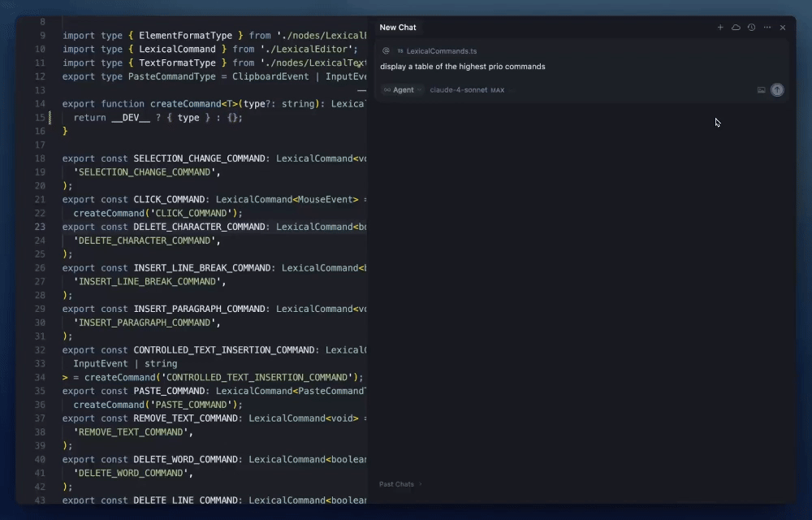Open the Agent mode dropdown
812x520 pixels.
402,90
